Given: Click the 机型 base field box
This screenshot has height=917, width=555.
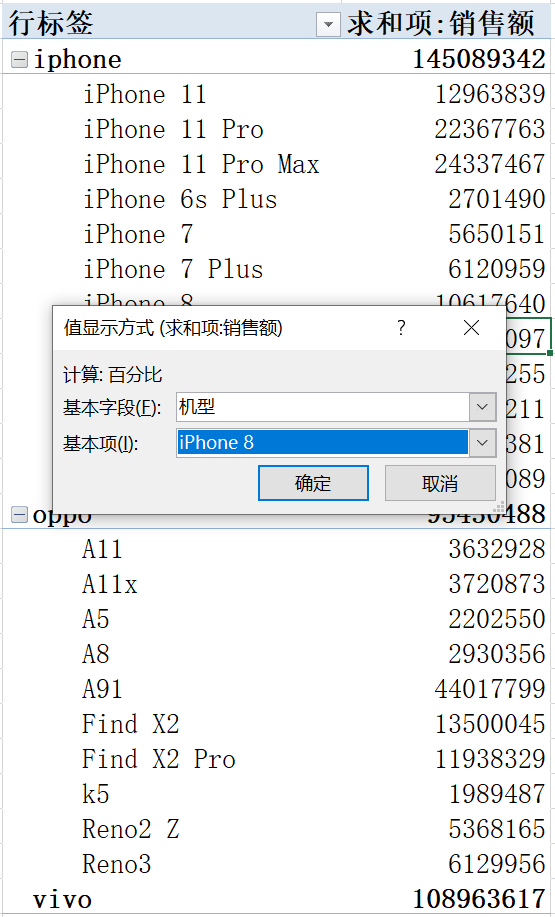Looking at the screenshot, I should 323,407.
